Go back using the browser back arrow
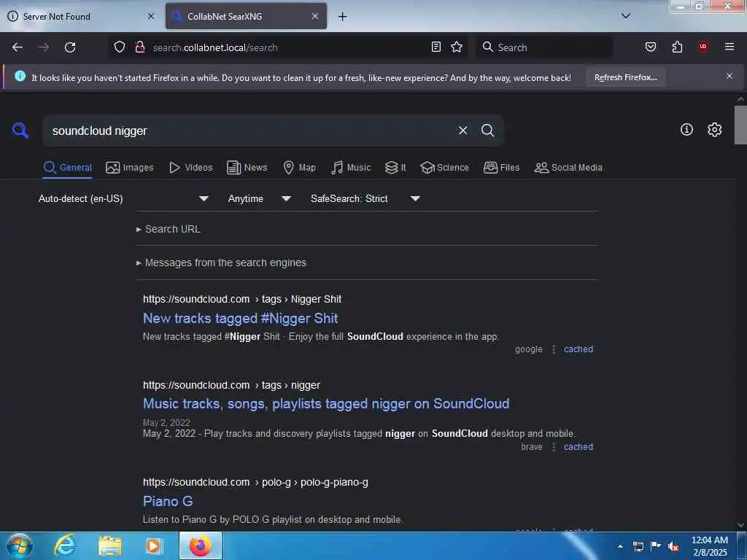 18,47
